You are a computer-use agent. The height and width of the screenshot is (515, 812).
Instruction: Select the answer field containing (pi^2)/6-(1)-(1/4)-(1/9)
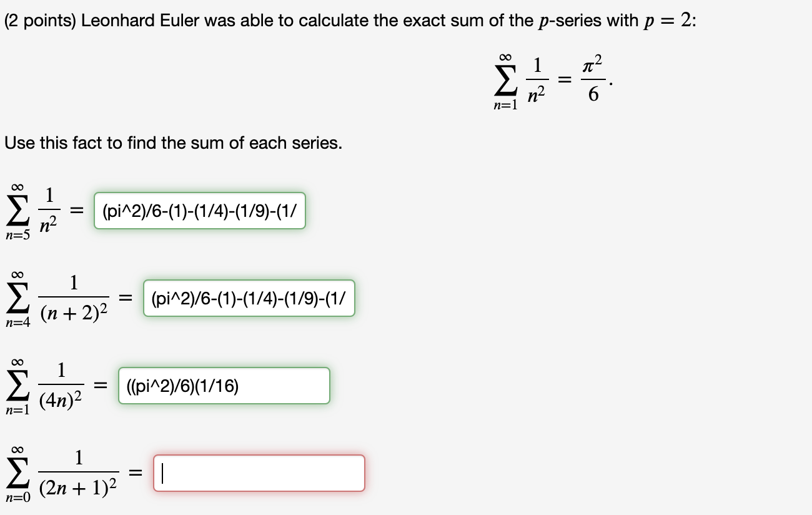click(200, 211)
